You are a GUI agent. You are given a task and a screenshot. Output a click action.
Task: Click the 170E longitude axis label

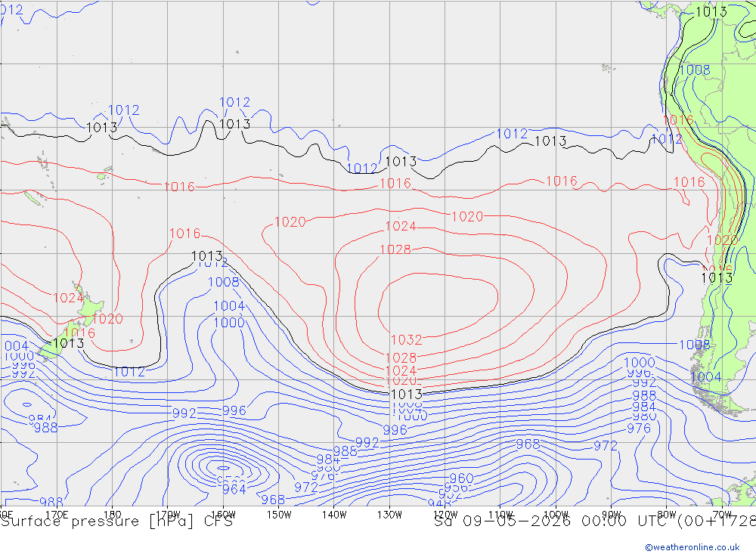pyautogui.click(x=57, y=515)
